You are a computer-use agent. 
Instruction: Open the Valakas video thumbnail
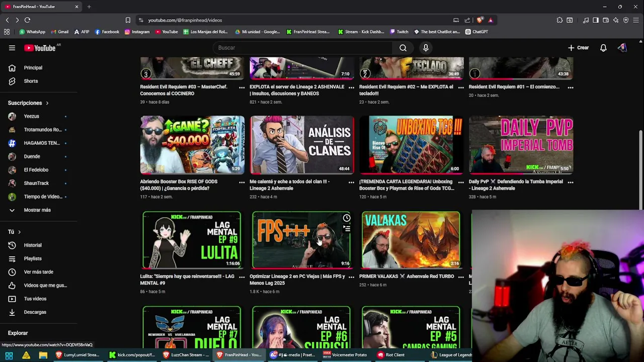coord(411,240)
